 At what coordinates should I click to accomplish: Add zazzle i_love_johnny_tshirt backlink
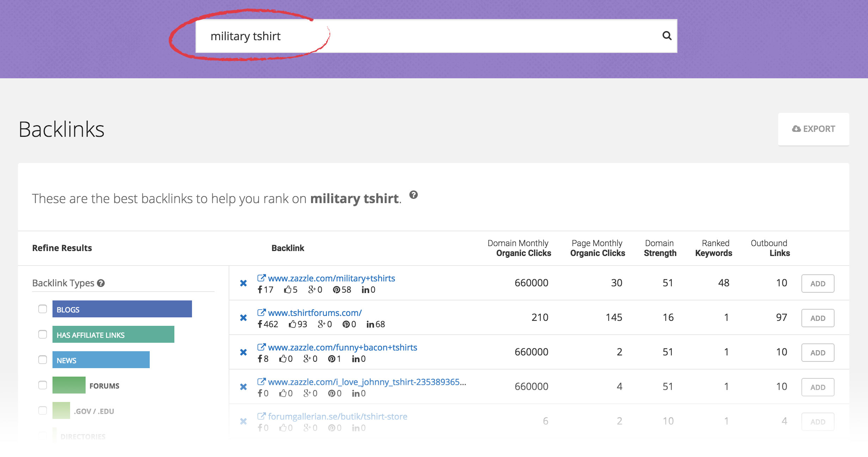click(x=818, y=387)
